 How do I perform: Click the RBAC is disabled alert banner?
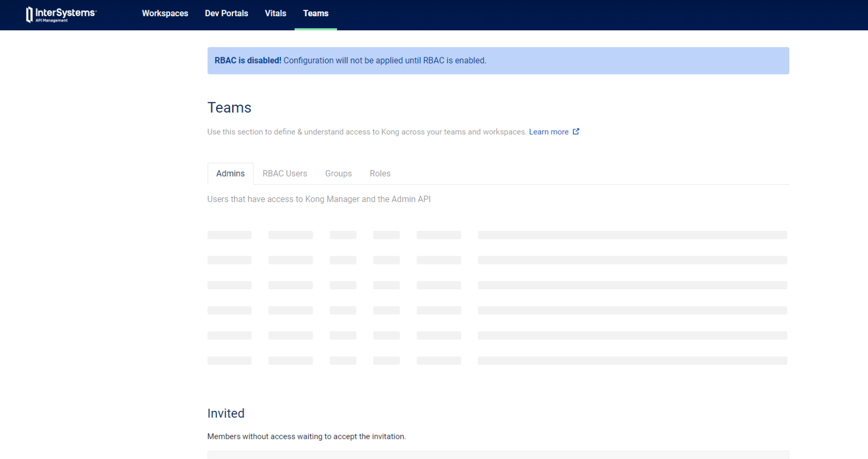click(x=497, y=61)
